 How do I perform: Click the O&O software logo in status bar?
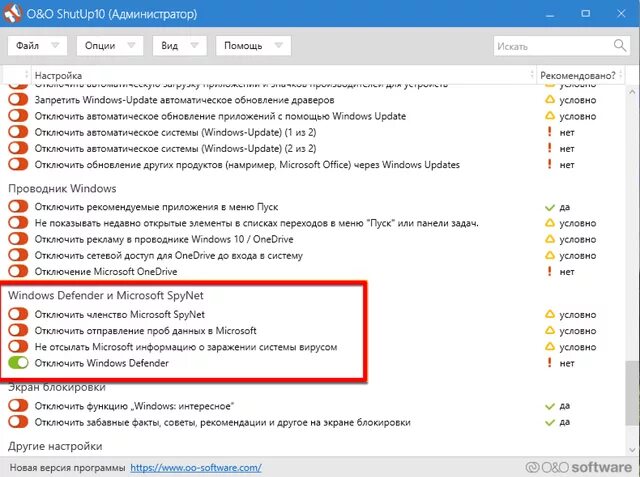(579, 467)
